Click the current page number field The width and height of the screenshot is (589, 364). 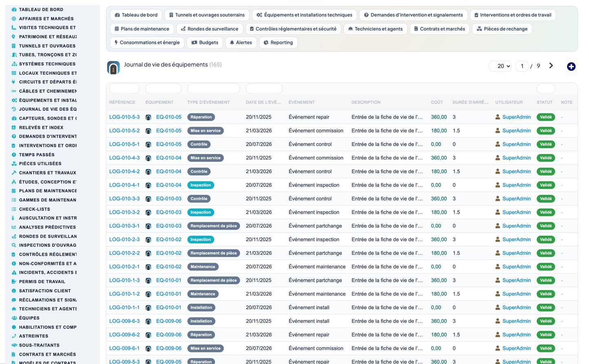pyautogui.click(x=522, y=66)
